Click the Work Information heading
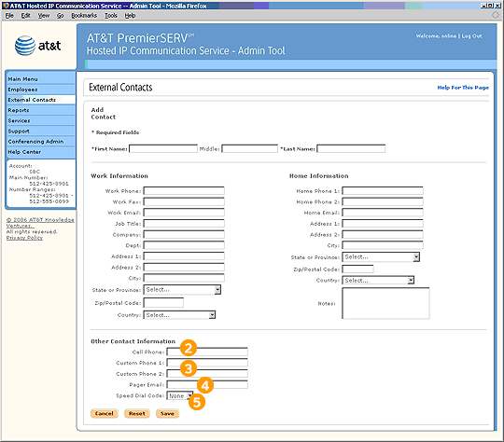Viewport: 504px width, 442px height. [x=119, y=176]
